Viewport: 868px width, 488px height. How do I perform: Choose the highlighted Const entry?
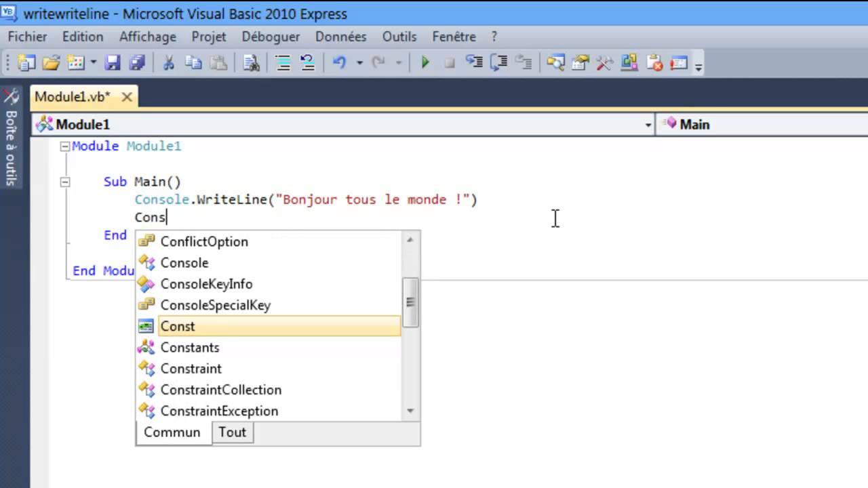pos(269,326)
